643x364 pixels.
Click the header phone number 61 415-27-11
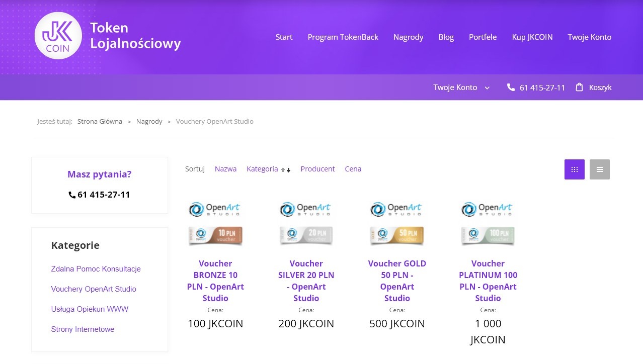pyautogui.click(x=542, y=87)
